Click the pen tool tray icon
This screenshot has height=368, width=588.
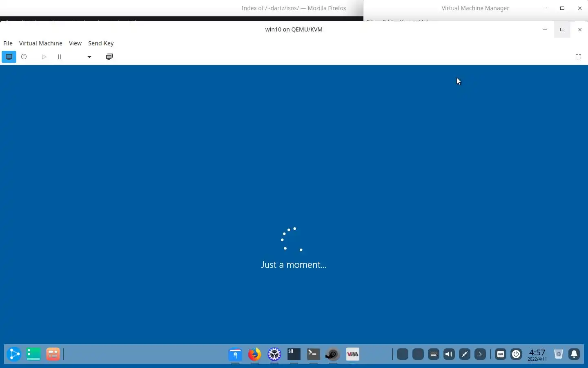(465, 354)
